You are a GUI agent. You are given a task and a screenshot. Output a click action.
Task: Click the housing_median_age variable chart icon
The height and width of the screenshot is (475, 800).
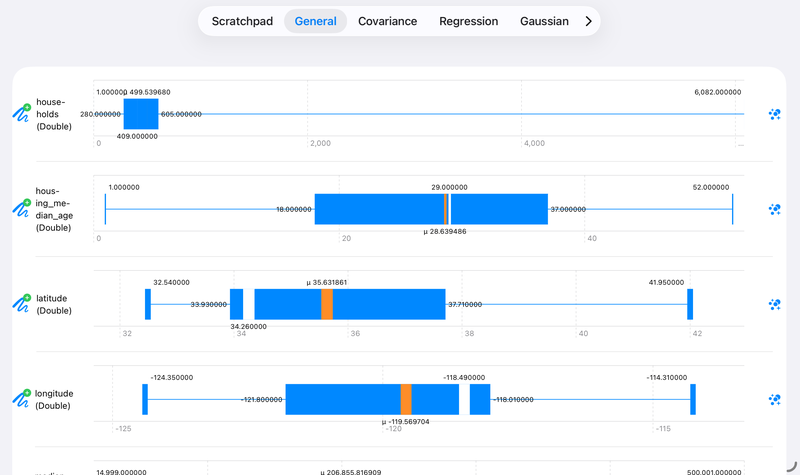(x=21, y=207)
